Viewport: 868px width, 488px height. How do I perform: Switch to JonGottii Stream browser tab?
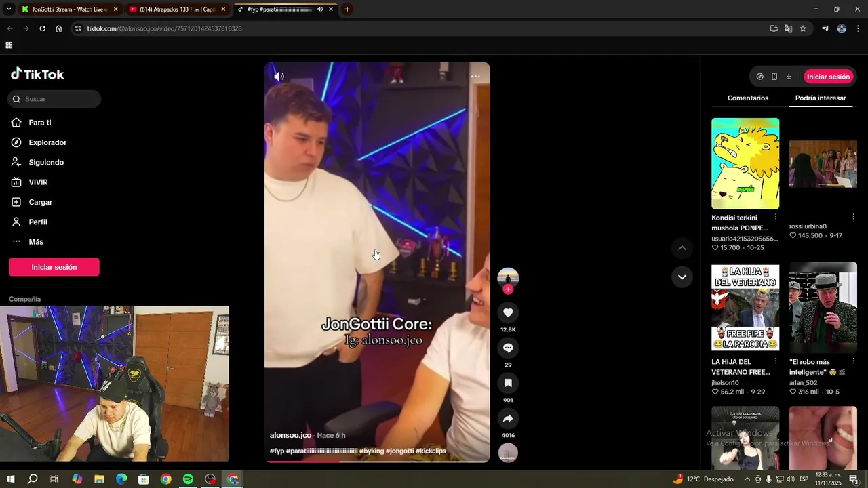(x=70, y=9)
